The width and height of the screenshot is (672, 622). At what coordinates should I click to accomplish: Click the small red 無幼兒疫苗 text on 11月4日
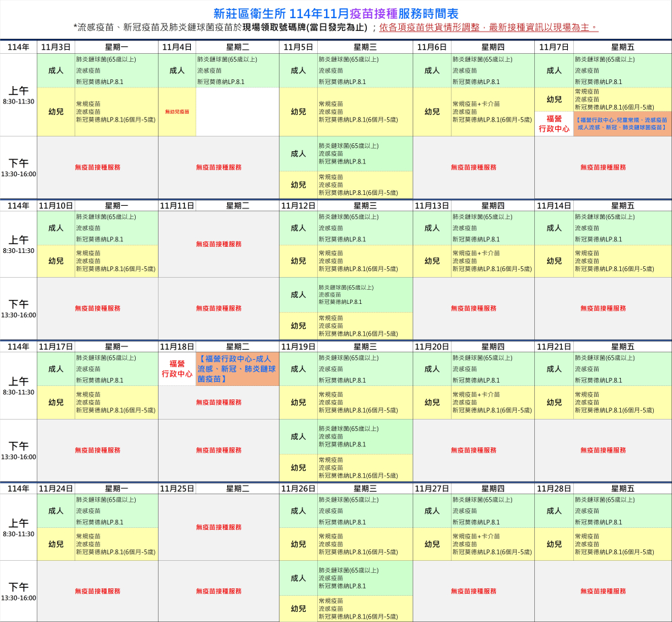click(177, 112)
